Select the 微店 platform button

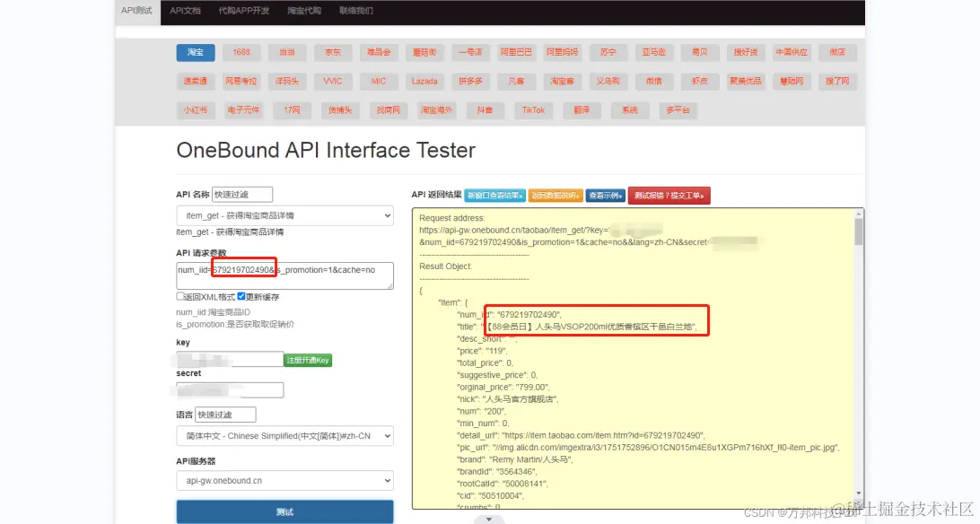(837, 52)
